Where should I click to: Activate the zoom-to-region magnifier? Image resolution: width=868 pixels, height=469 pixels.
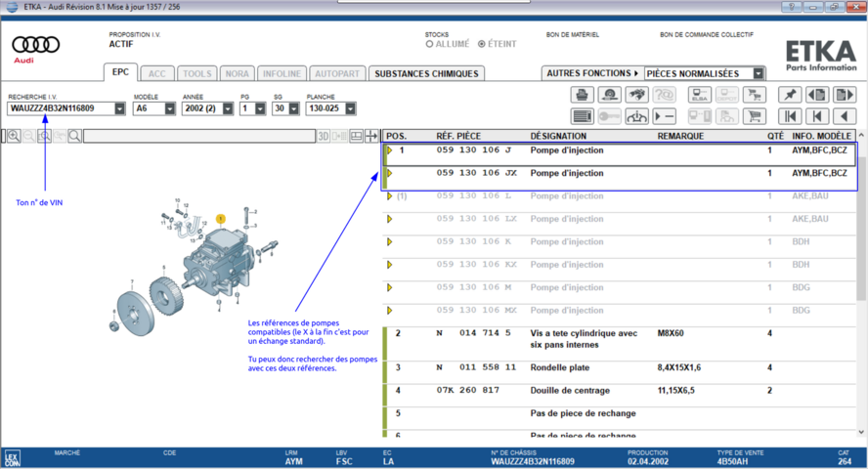(44, 136)
